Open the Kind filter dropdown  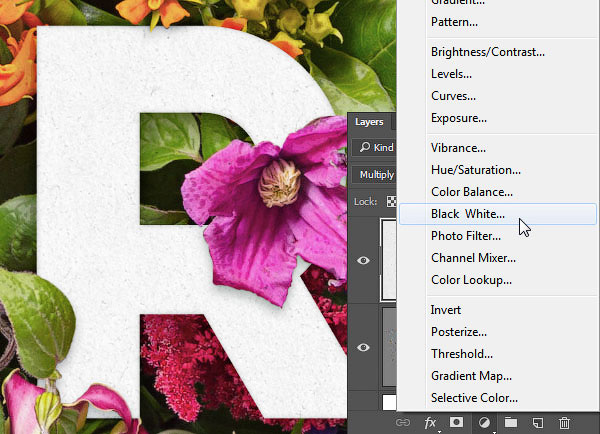374,147
